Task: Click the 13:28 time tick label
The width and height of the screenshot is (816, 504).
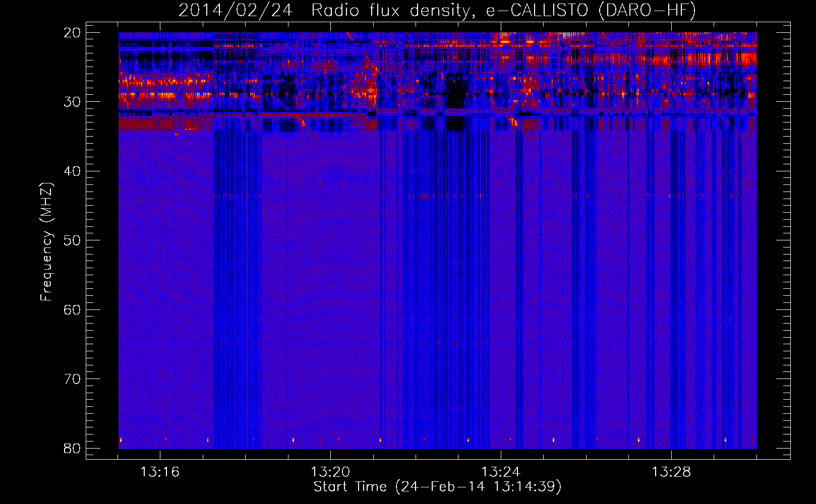Action: (x=671, y=472)
